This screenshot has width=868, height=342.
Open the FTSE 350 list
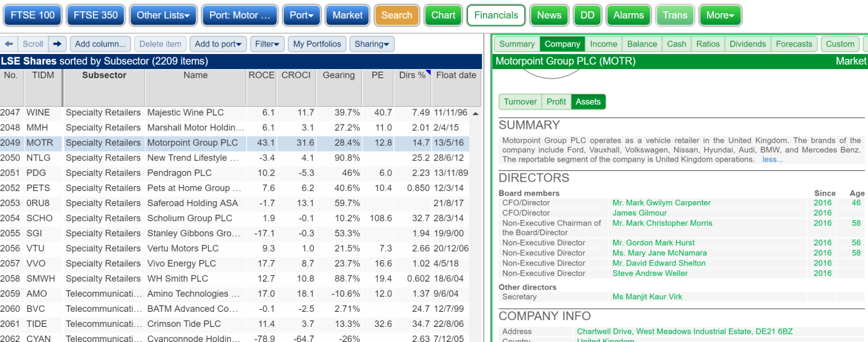point(96,15)
